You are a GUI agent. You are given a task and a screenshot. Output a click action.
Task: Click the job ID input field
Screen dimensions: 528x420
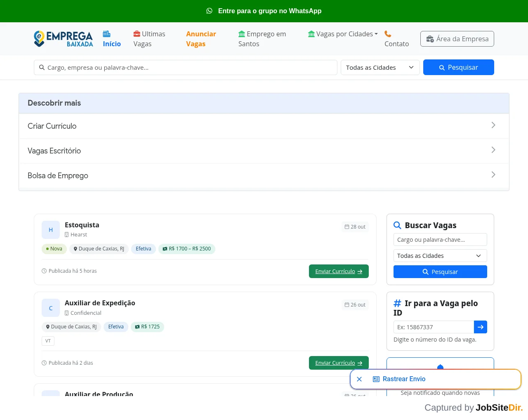[x=434, y=327]
